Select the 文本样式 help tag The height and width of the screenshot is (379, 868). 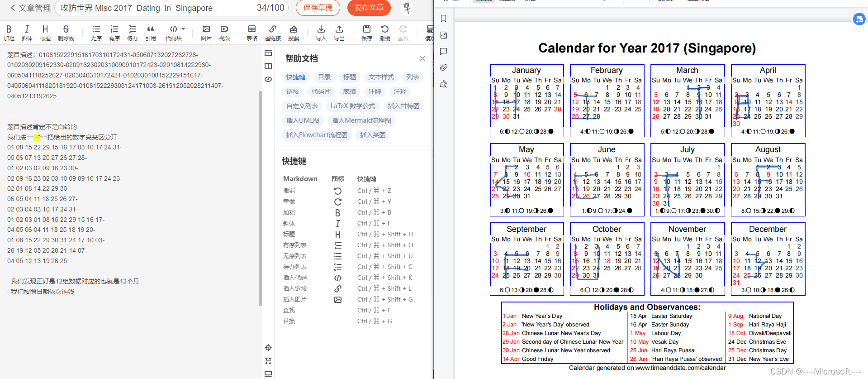pyautogui.click(x=381, y=77)
